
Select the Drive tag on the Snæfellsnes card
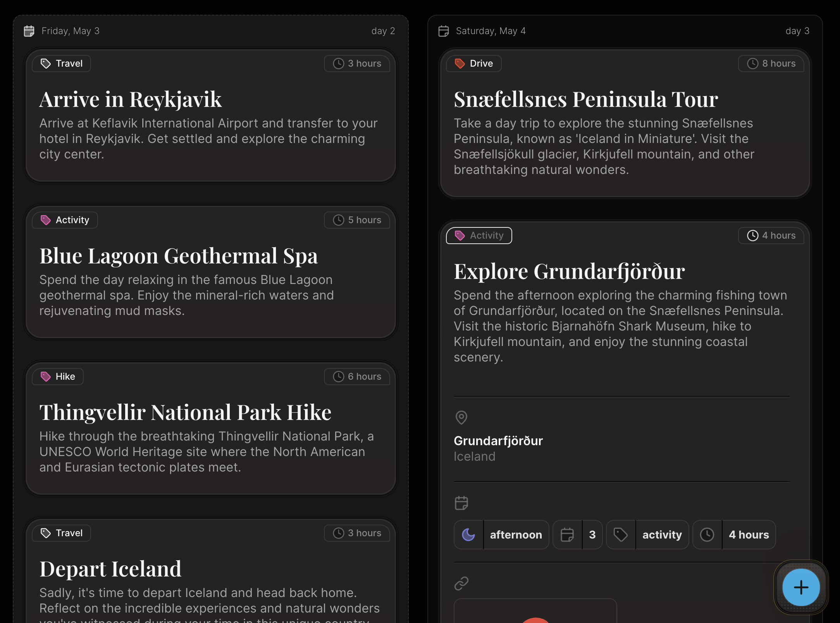pyautogui.click(x=474, y=64)
